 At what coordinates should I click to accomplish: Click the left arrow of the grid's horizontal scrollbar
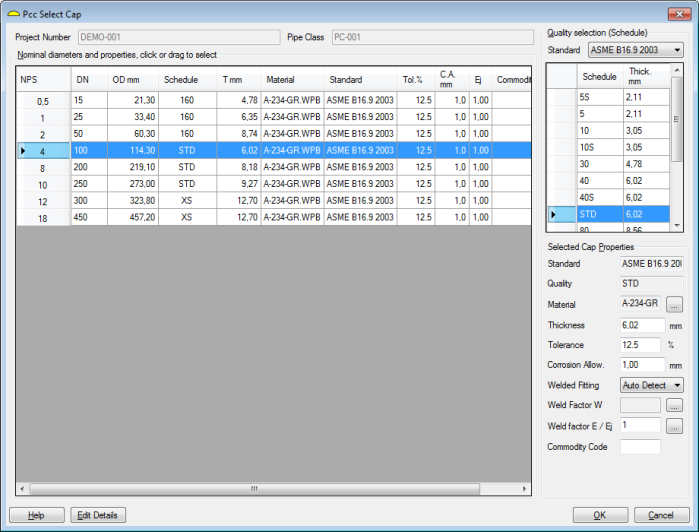coord(22,489)
